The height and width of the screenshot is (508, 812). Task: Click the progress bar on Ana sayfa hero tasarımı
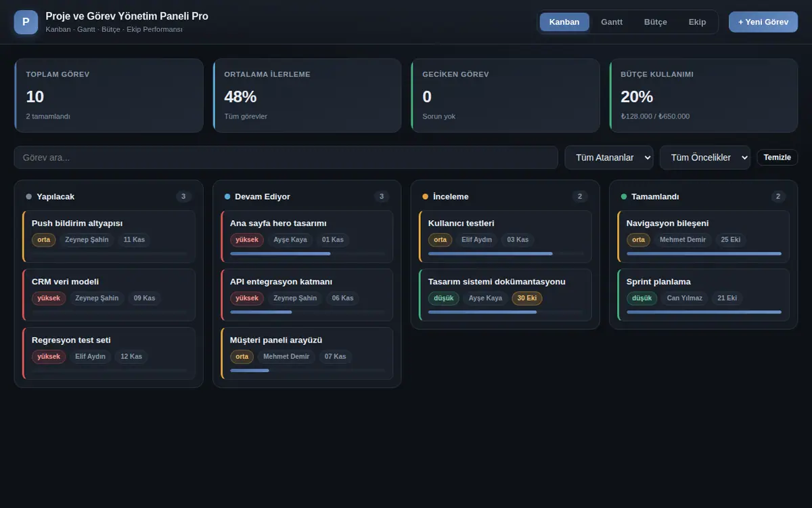click(307, 253)
